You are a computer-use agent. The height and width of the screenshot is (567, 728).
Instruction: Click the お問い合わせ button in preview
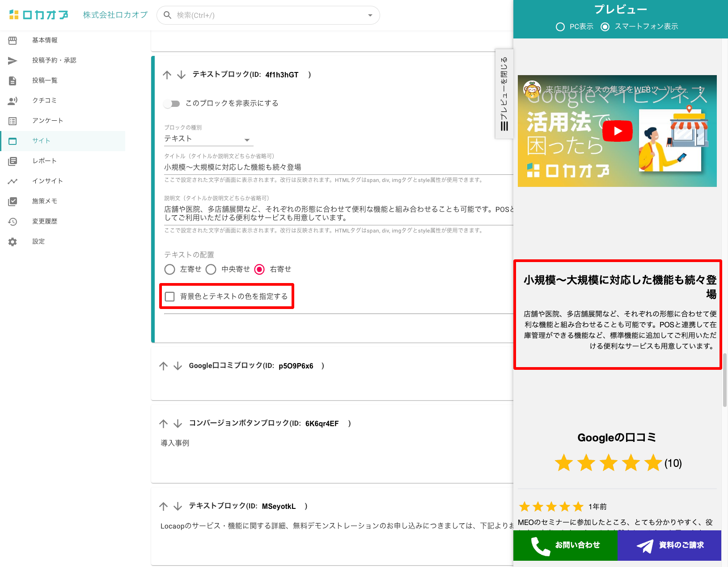pyautogui.click(x=565, y=545)
